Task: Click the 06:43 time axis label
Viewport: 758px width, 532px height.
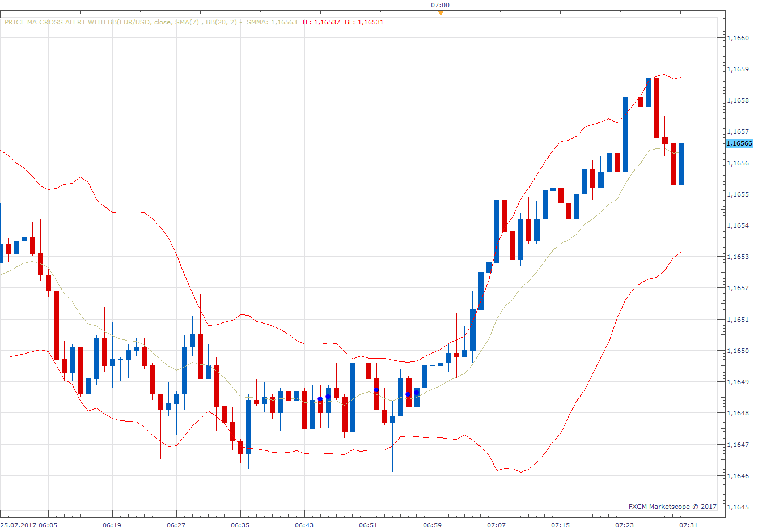Action: [304, 525]
